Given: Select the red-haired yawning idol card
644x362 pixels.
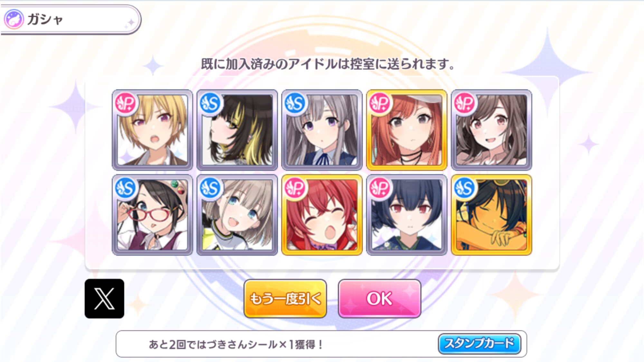Looking at the screenshot, I should click(x=322, y=215).
